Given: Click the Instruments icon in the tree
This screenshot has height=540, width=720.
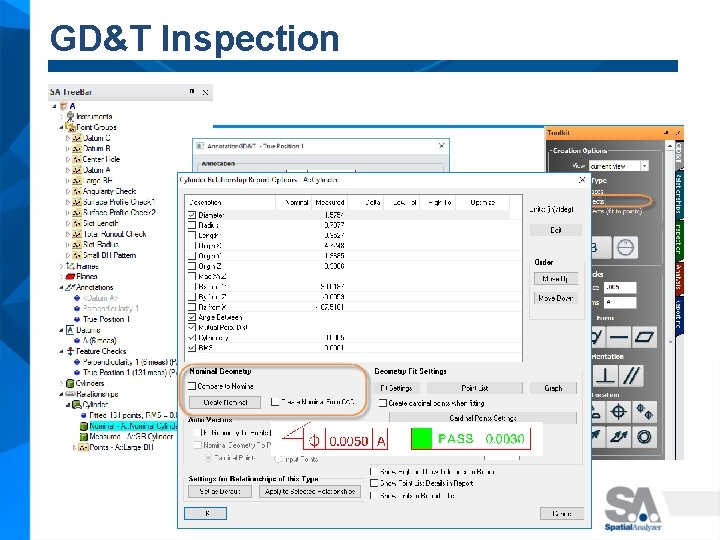Looking at the screenshot, I should 70,116.
